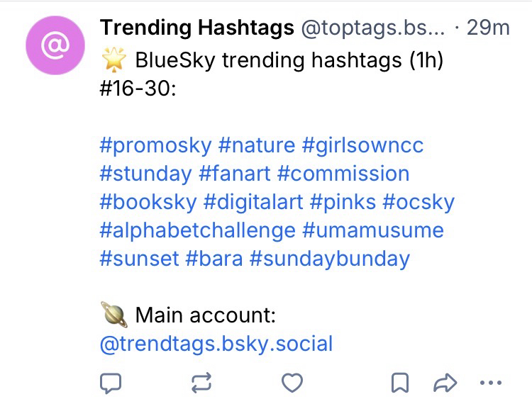Viewport: 532px width, 399px height.
Task: View the #sundaybunday hashtag feed
Action: 330,259
